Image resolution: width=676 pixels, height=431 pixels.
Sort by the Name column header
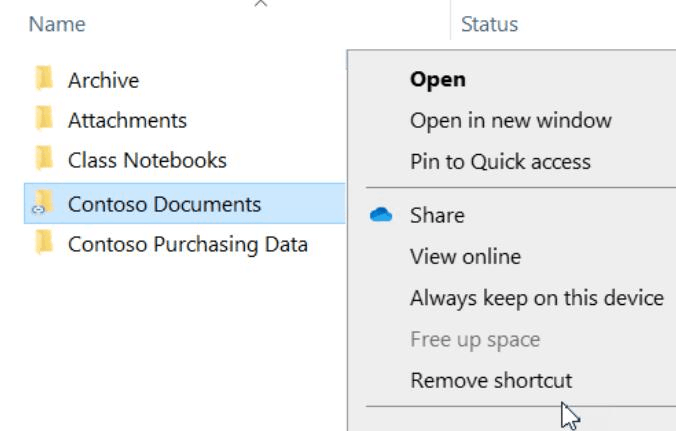coord(57,24)
